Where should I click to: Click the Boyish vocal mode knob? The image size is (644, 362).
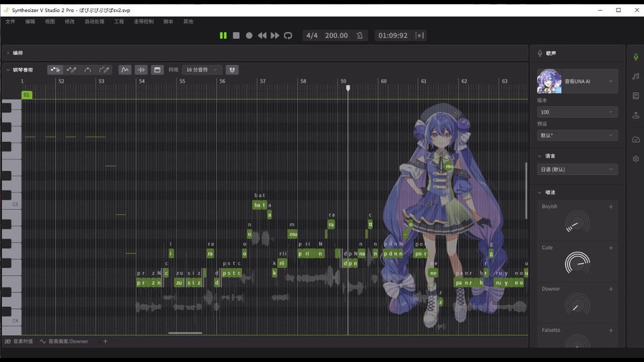578,223
